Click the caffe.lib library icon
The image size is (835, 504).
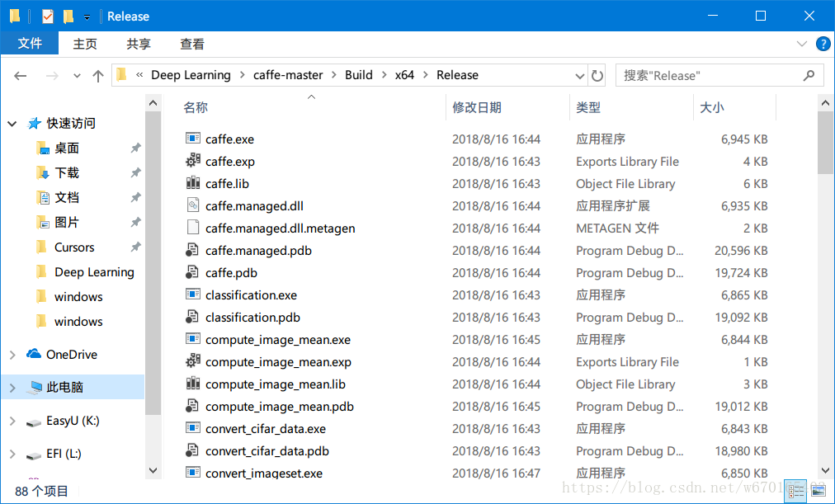point(193,183)
